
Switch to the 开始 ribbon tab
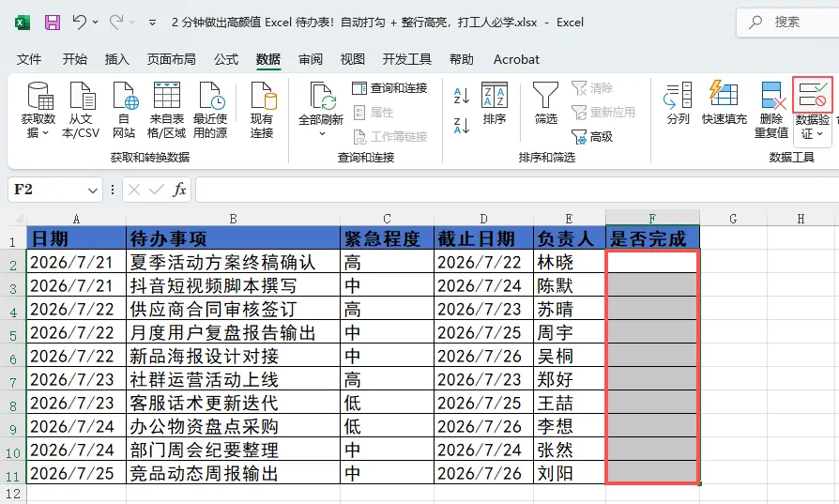click(x=75, y=59)
